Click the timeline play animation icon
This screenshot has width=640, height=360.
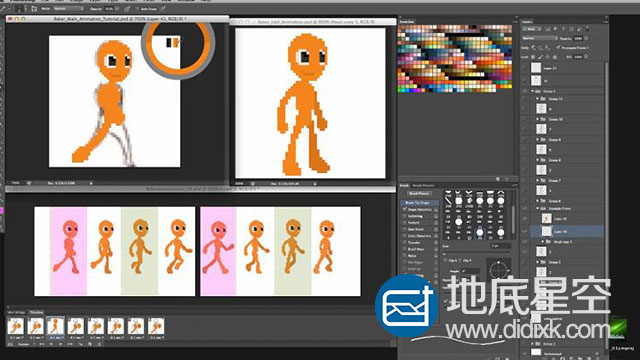(60, 344)
